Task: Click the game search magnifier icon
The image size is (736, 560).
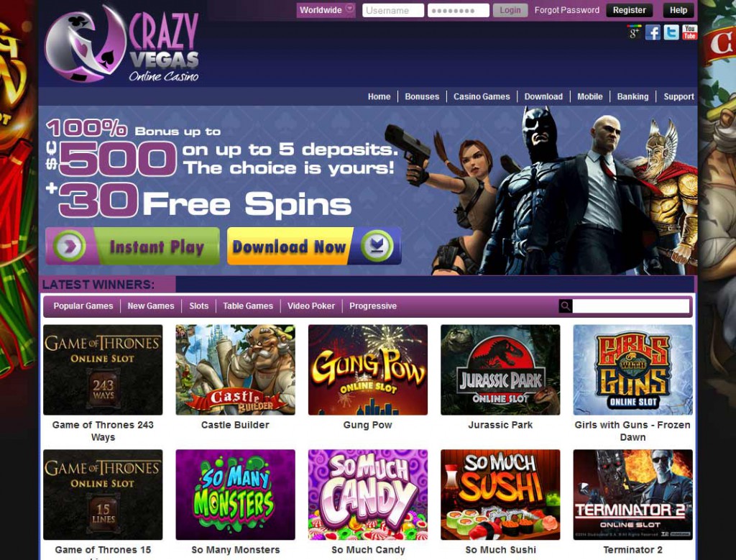Action: [x=566, y=306]
